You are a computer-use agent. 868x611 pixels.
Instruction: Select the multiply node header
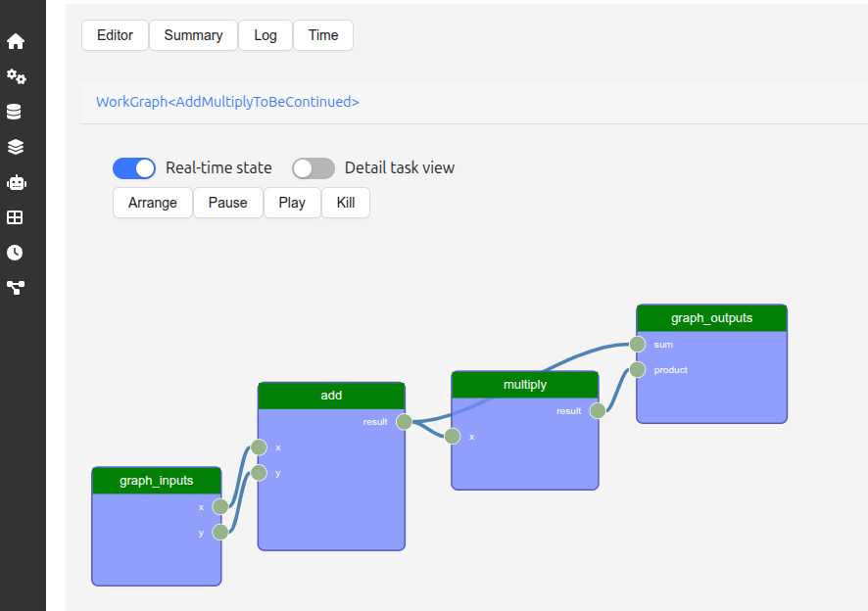[x=525, y=385]
